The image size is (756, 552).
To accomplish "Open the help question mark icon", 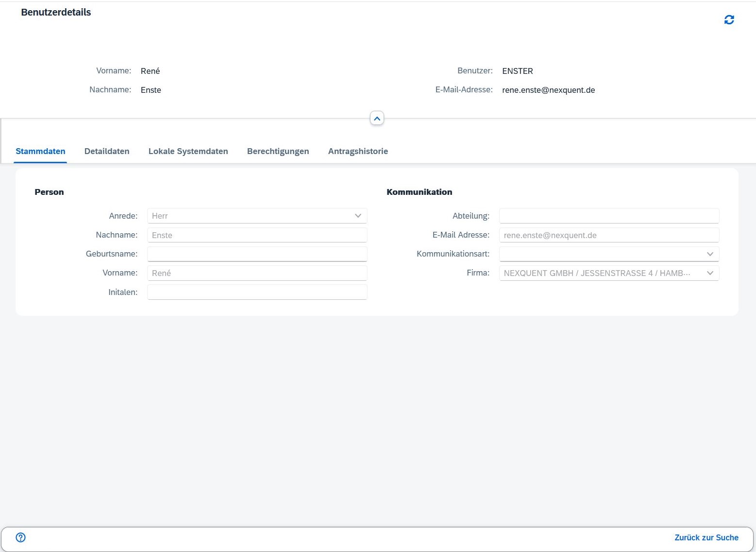I will (x=20, y=537).
